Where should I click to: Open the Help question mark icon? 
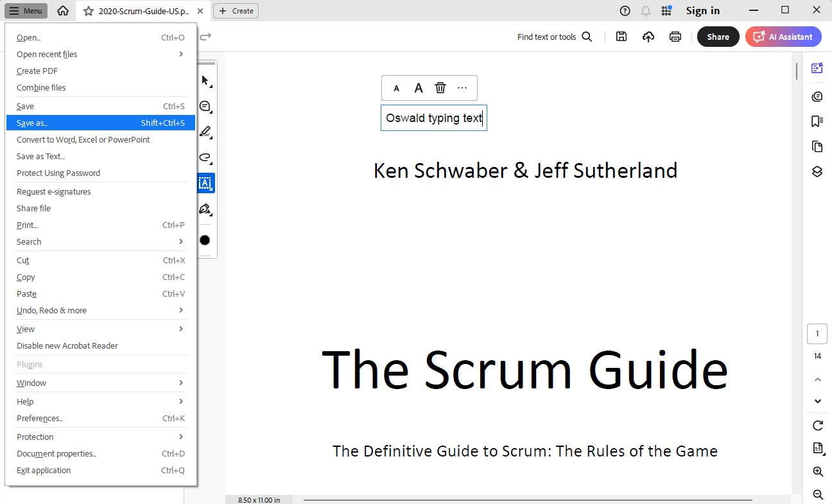[625, 11]
